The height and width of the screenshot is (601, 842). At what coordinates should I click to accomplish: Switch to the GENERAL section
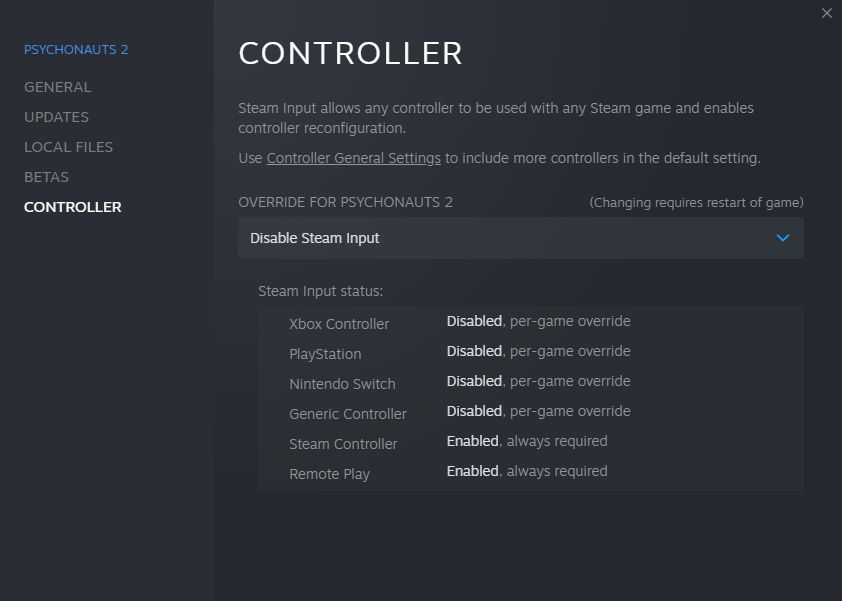pos(57,87)
